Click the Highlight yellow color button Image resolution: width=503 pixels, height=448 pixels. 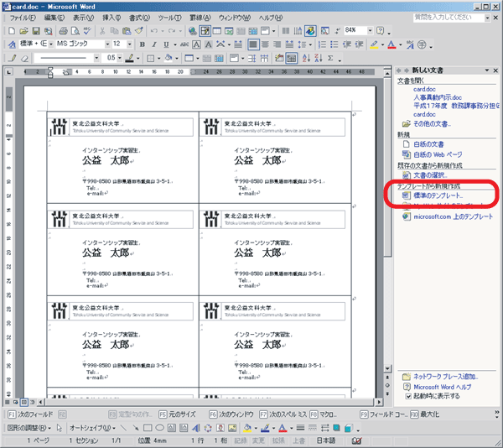point(374,44)
